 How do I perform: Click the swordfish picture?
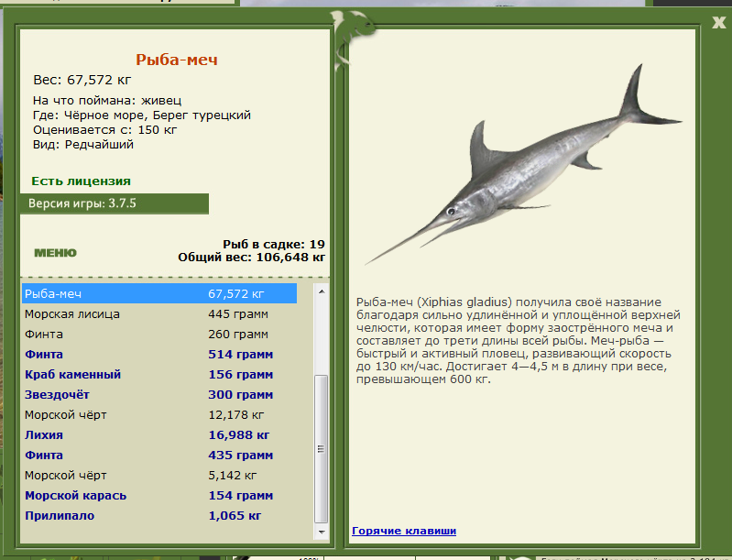click(523, 163)
